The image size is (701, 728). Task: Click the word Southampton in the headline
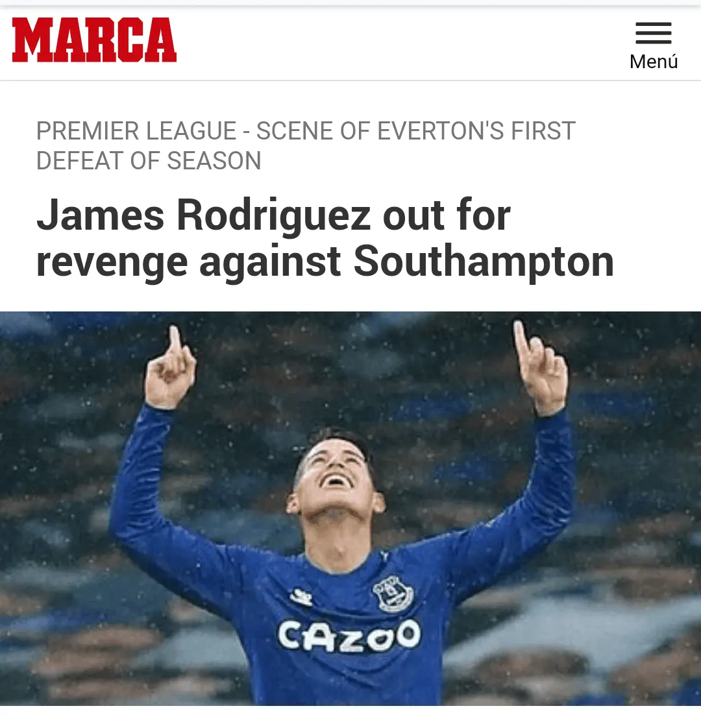(x=484, y=261)
